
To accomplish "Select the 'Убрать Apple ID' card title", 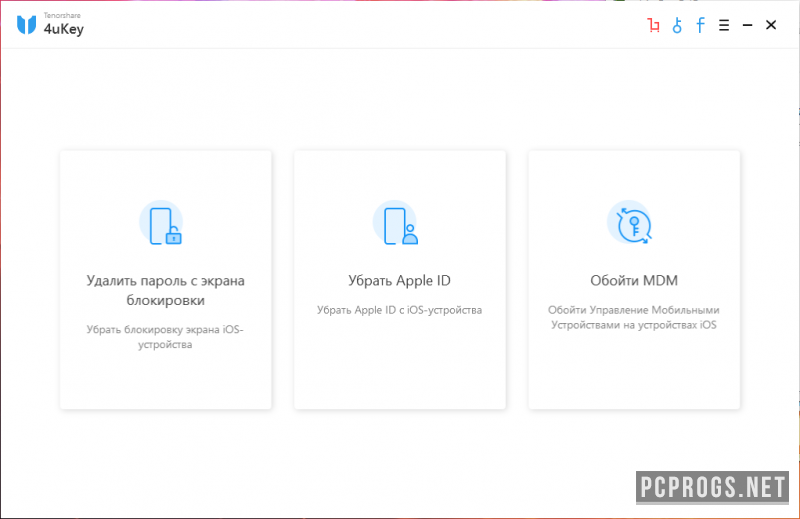I will (399, 280).
